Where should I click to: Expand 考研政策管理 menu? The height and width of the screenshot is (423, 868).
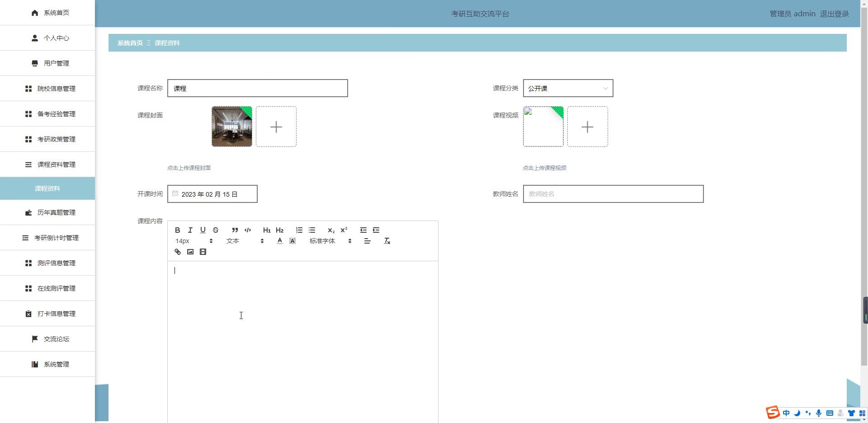[47, 139]
